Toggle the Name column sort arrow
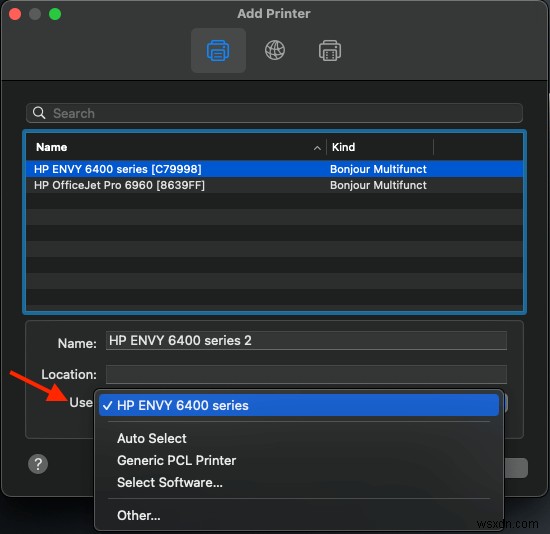 (317, 148)
